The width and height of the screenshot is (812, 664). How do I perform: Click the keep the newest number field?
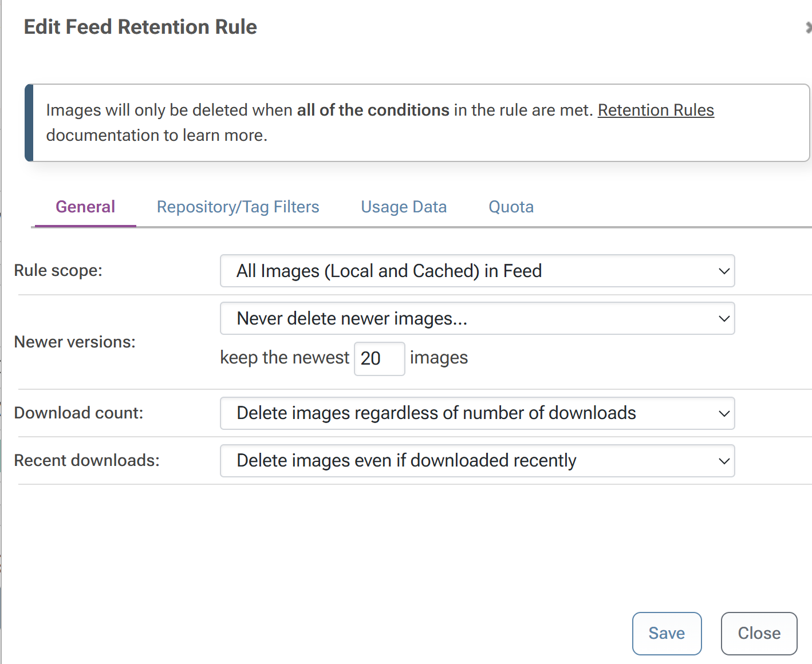(x=379, y=358)
